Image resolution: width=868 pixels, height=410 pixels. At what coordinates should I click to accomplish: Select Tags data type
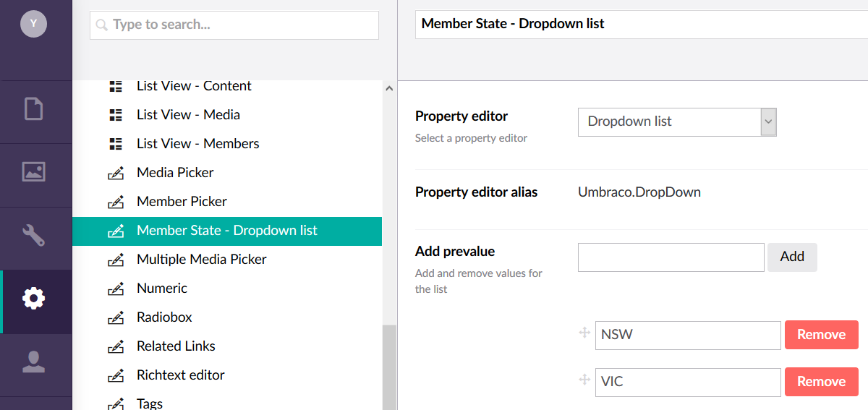[x=150, y=403]
